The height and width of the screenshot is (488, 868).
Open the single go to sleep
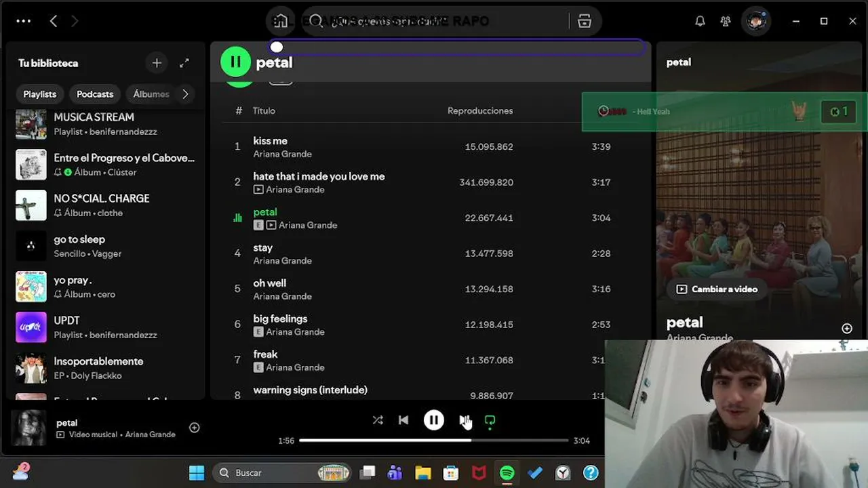point(105,246)
